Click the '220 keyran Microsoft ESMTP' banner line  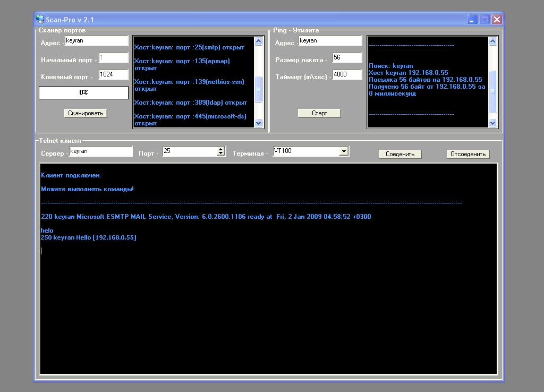206,217
